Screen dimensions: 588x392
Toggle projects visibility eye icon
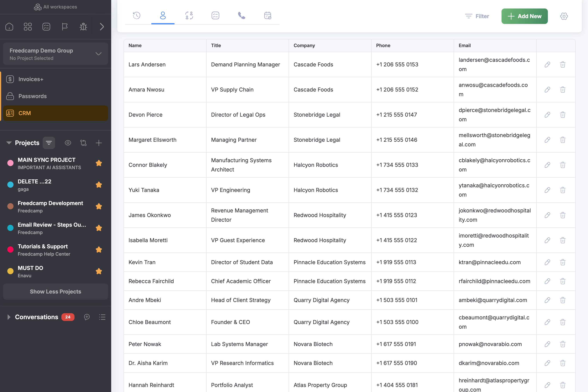coord(68,143)
